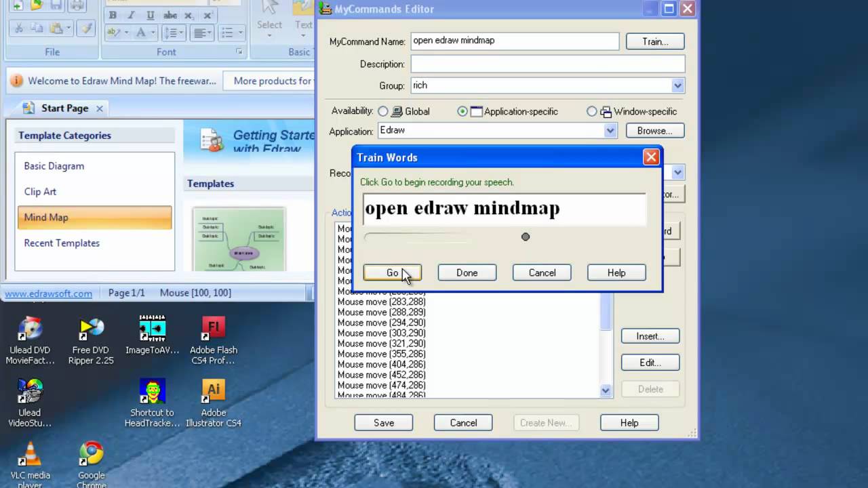Image resolution: width=868 pixels, height=488 pixels.
Task: Select the Application-specific availability option
Action: (462, 111)
